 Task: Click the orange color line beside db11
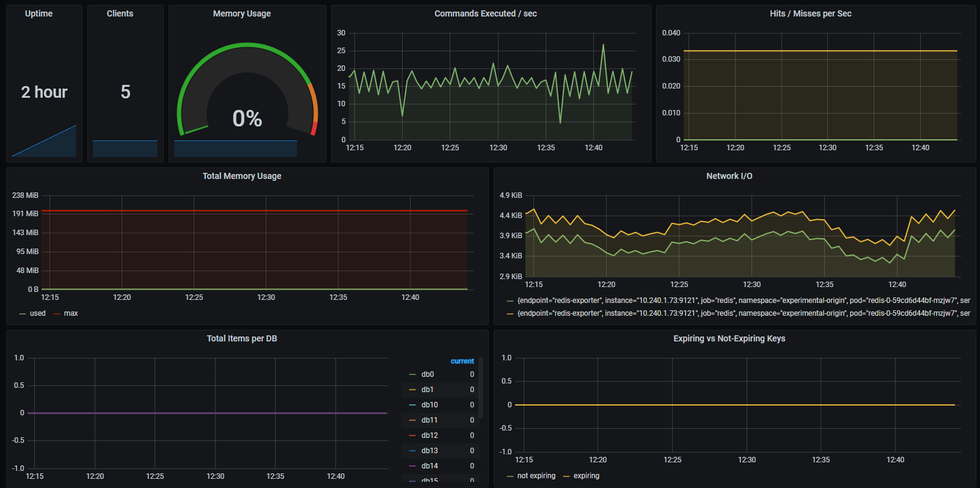[x=412, y=420]
